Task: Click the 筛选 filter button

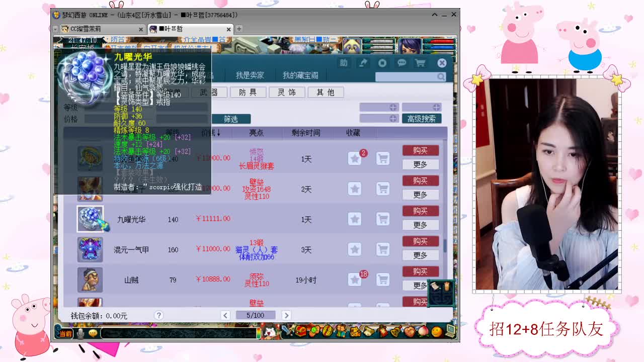Action: [230, 119]
